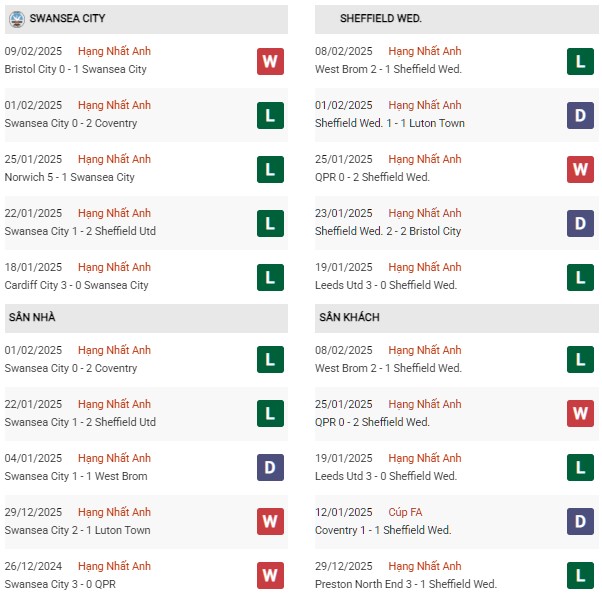This screenshot has width=602, height=597.
Task: Open Hạng Nhất Anh link for 09/02/2025 match
Action: click(114, 51)
